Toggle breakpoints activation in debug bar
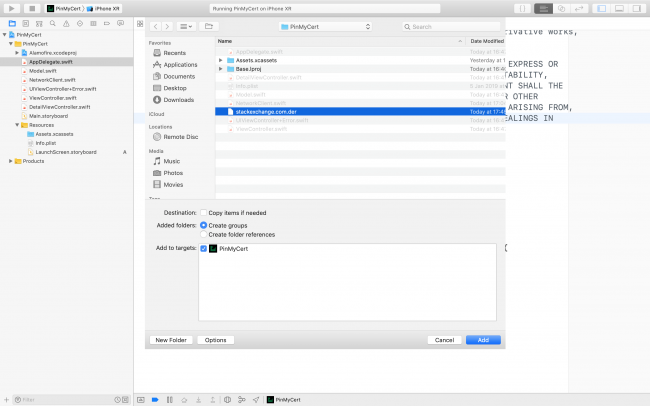This screenshot has width=650, height=406. tap(155, 400)
